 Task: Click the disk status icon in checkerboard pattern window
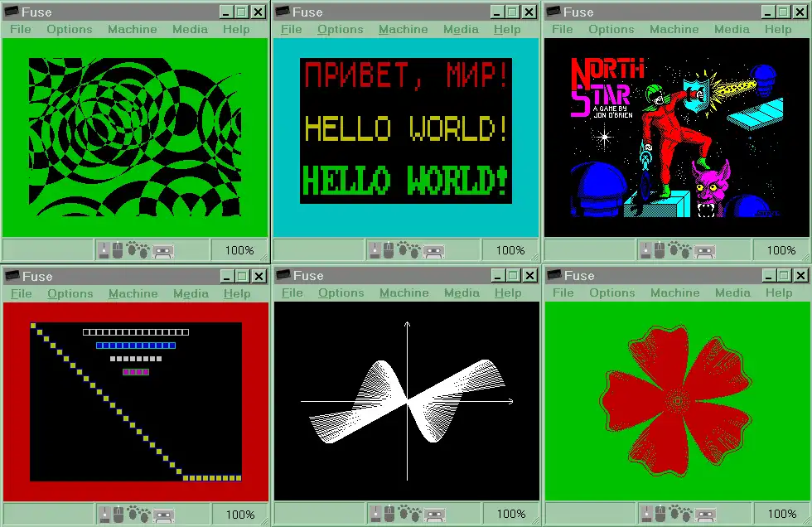click(104, 250)
